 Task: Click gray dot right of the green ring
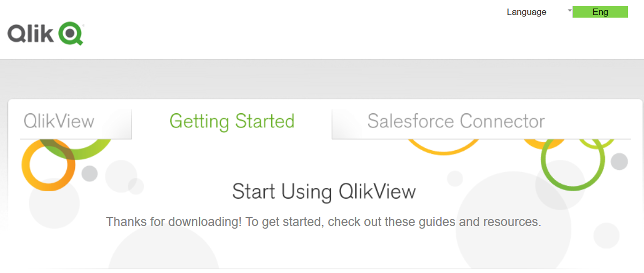(619, 161)
